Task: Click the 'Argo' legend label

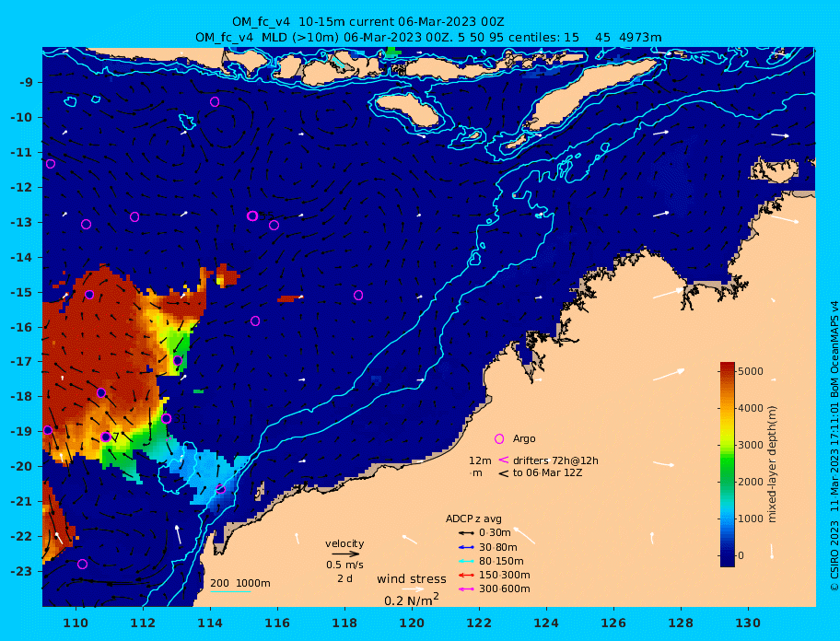Action: [x=524, y=438]
